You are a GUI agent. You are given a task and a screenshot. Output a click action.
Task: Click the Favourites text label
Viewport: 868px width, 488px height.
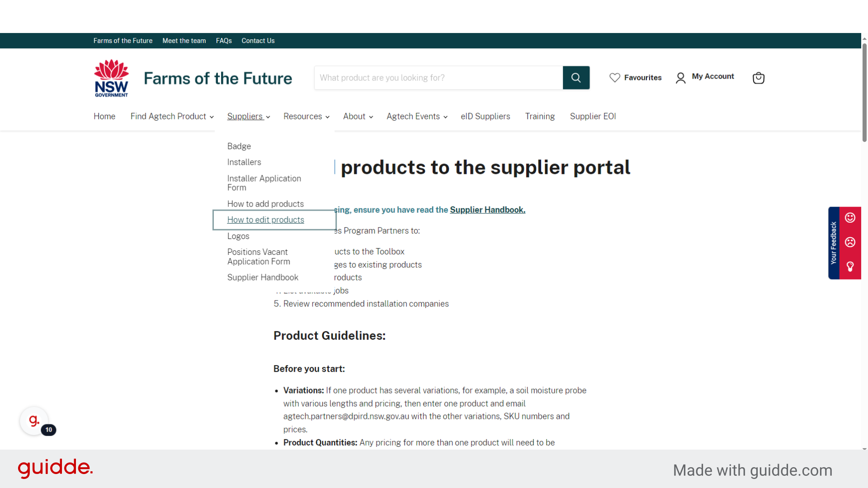[x=643, y=78]
